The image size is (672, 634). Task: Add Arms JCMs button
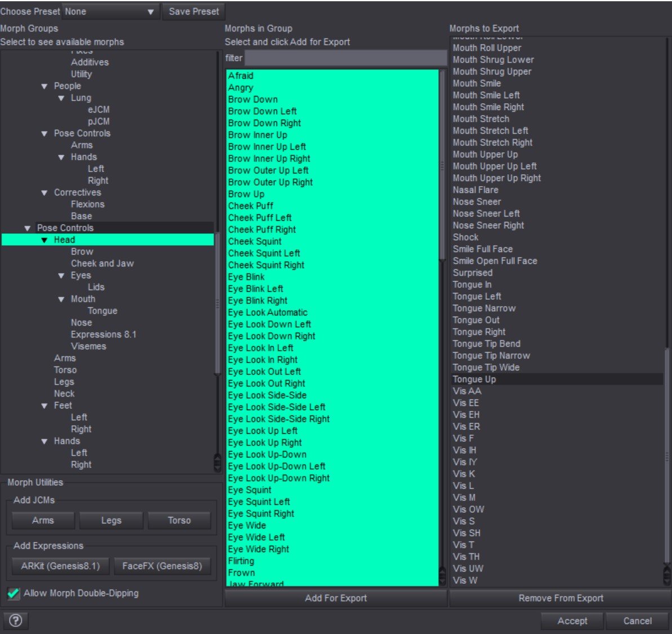pyautogui.click(x=43, y=520)
